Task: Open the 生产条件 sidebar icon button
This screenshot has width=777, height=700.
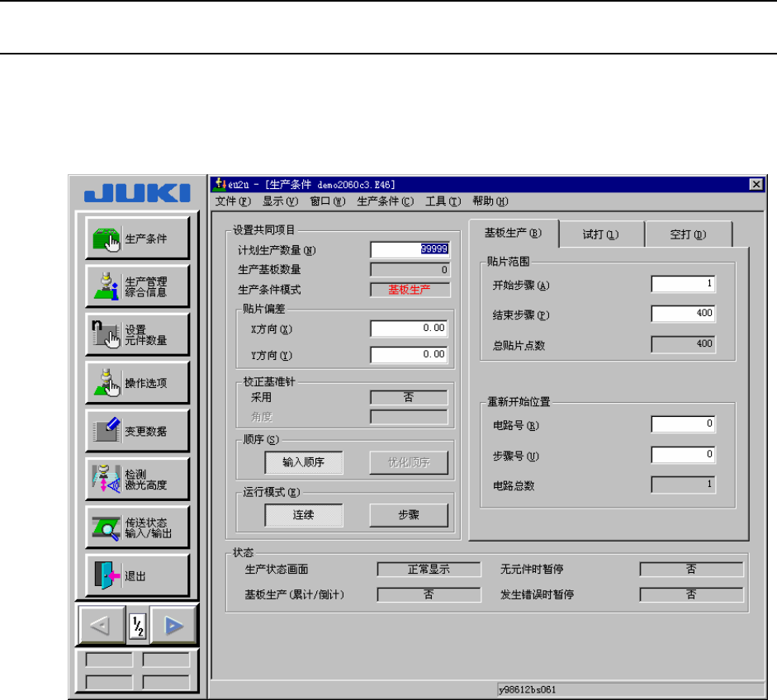Action: click(x=137, y=239)
